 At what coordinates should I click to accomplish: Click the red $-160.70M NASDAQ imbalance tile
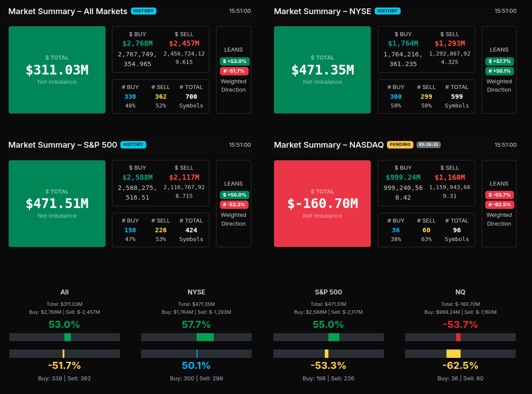click(x=322, y=203)
